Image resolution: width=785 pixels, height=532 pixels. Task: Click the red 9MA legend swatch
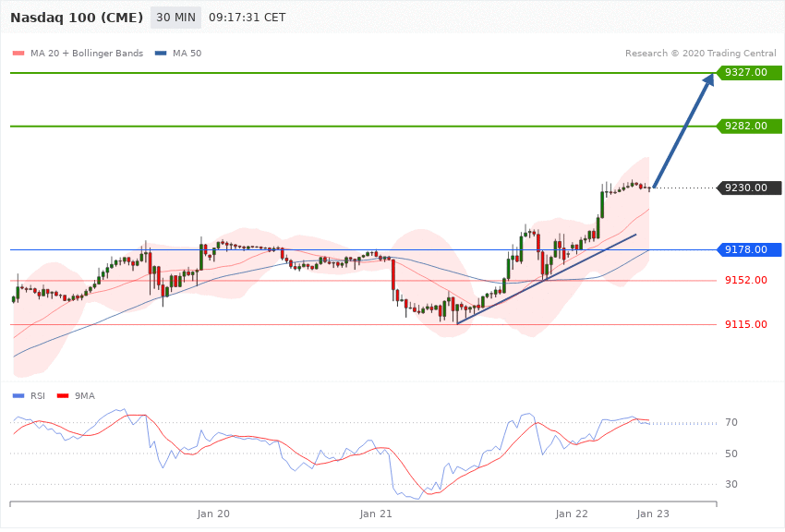63,396
